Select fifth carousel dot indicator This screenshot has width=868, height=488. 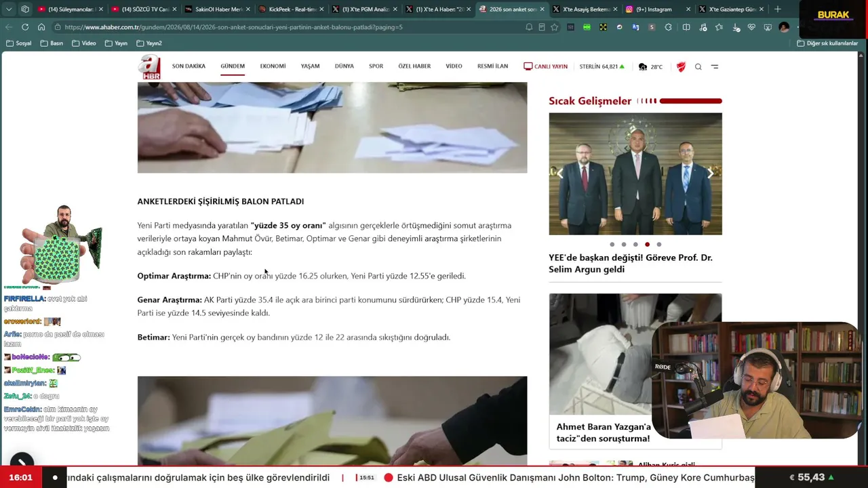659,245
